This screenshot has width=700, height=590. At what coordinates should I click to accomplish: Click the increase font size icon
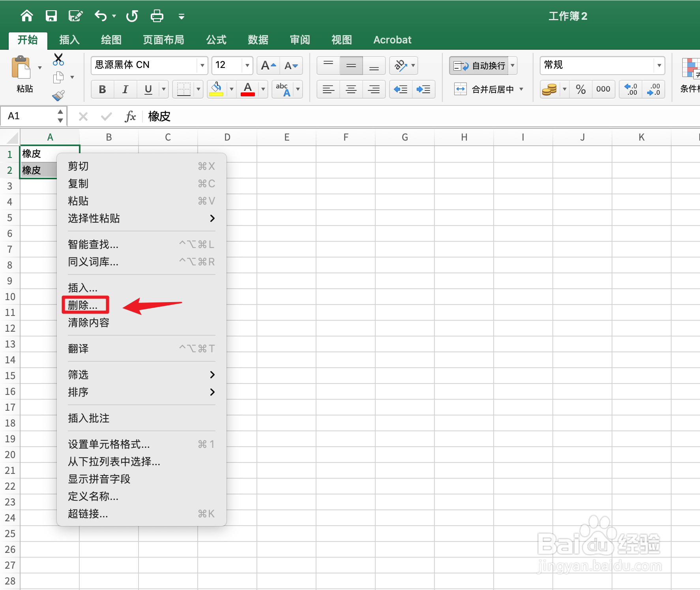[268, 66]
